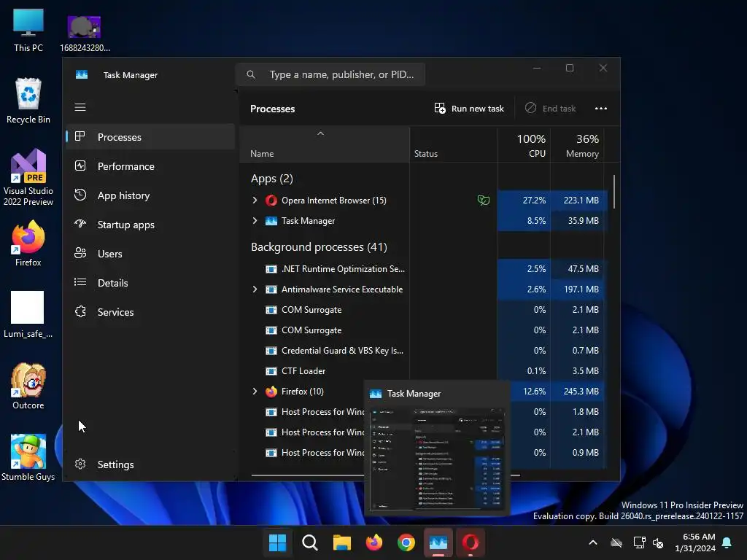Click the muted volume tray icon

point(658,542)
